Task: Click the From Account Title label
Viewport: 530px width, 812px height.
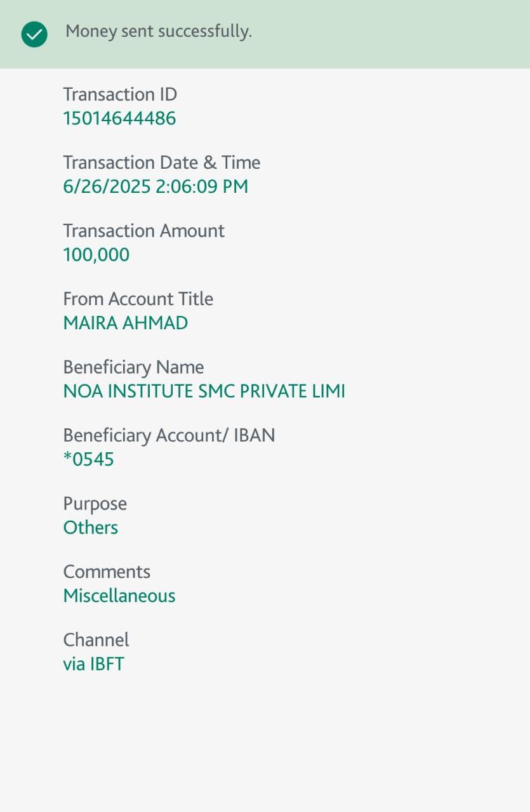Action: pos(138,299)
